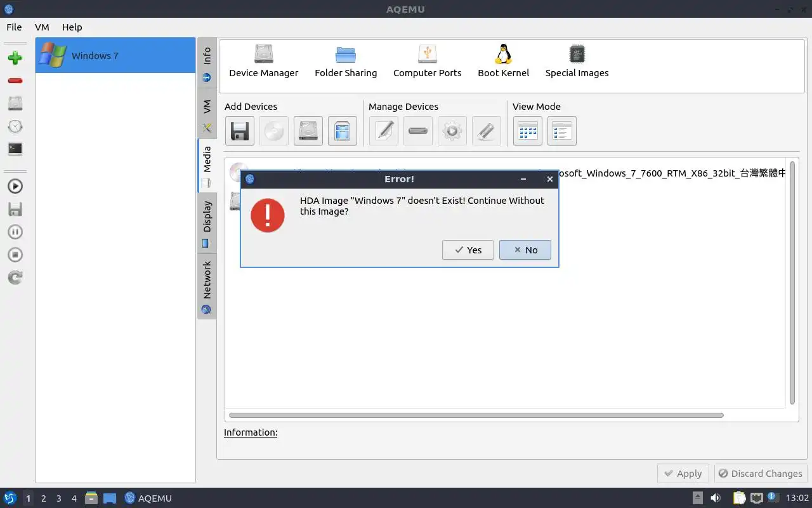The image size is (812, 508).
Task: Add a CD-ROM device under Add Devices
Action: point(274,131)
